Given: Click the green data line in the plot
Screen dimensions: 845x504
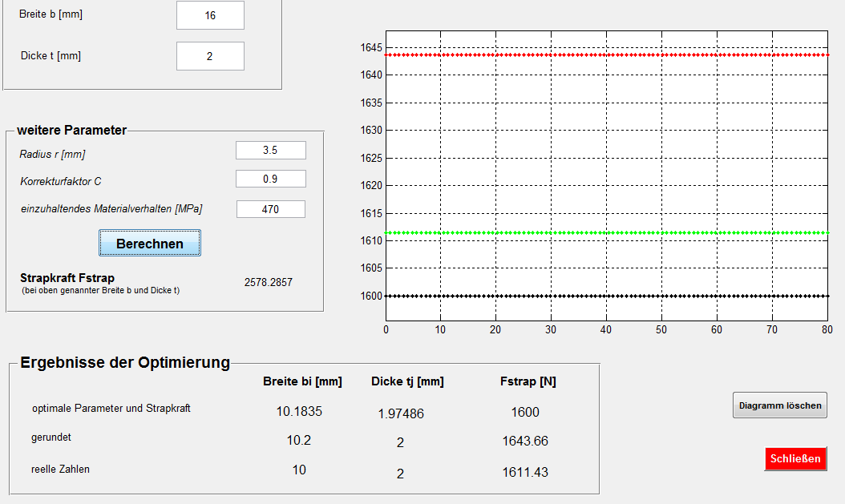Looking at the screenshot, I should [x=606, y=233].
